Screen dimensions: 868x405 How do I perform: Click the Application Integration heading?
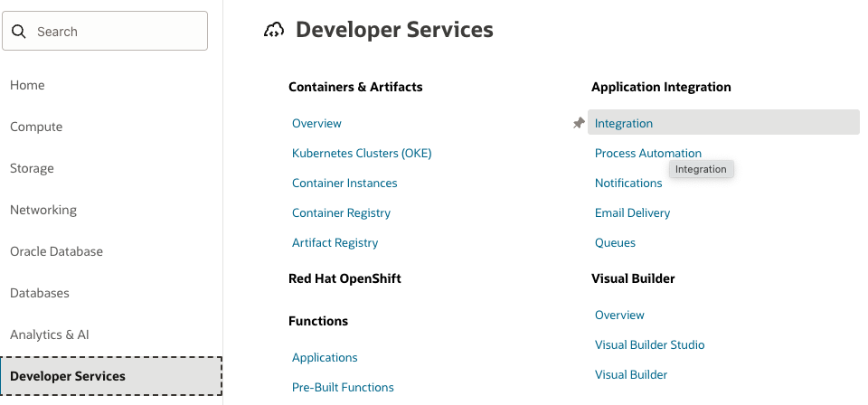click(x=661, y=87)
